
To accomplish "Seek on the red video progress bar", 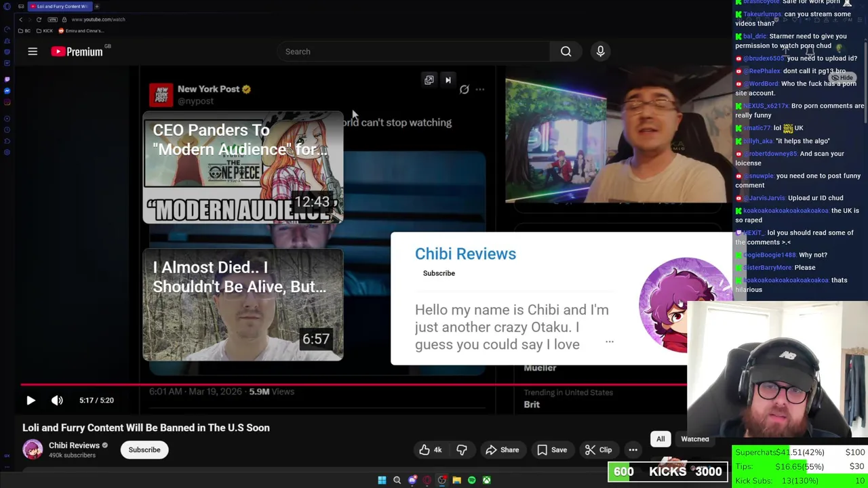I will pyautogui.click(x=353, y=384).
